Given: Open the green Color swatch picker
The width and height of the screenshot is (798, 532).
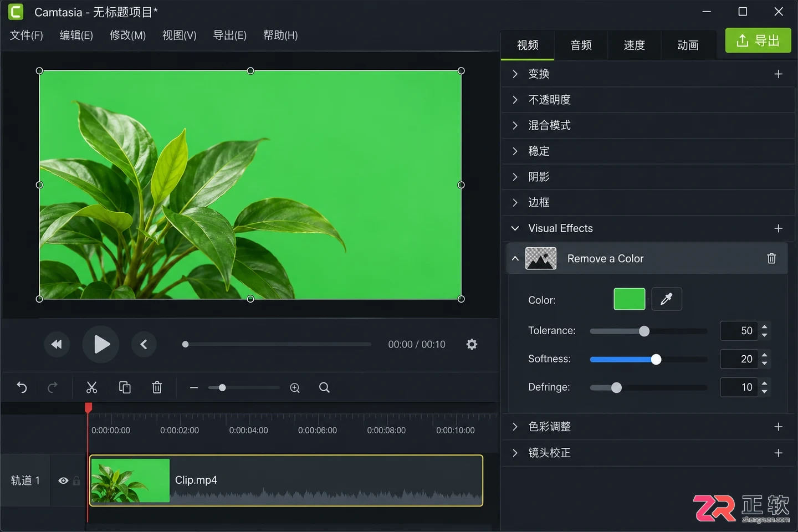Looking at the screenshot, I should pos(629,299).
